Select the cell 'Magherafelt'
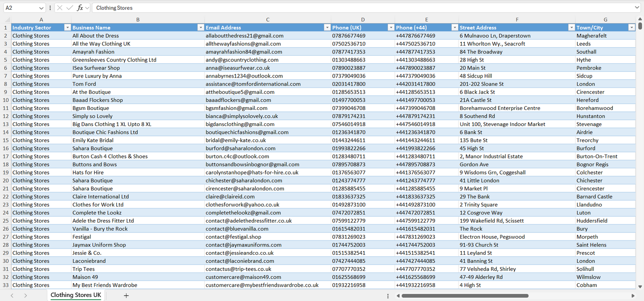 [x=606, y=36]
